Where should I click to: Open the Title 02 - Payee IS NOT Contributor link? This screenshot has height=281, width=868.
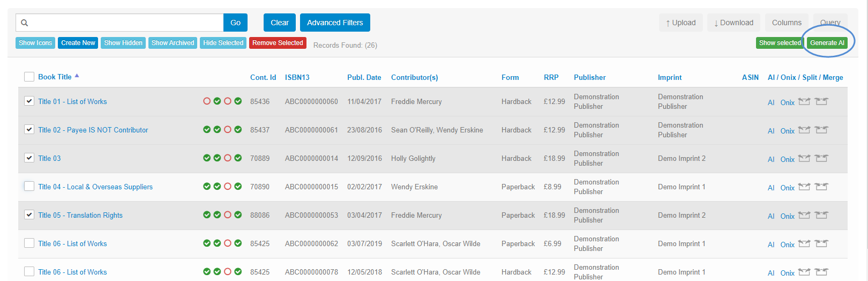tap(93, 130)
